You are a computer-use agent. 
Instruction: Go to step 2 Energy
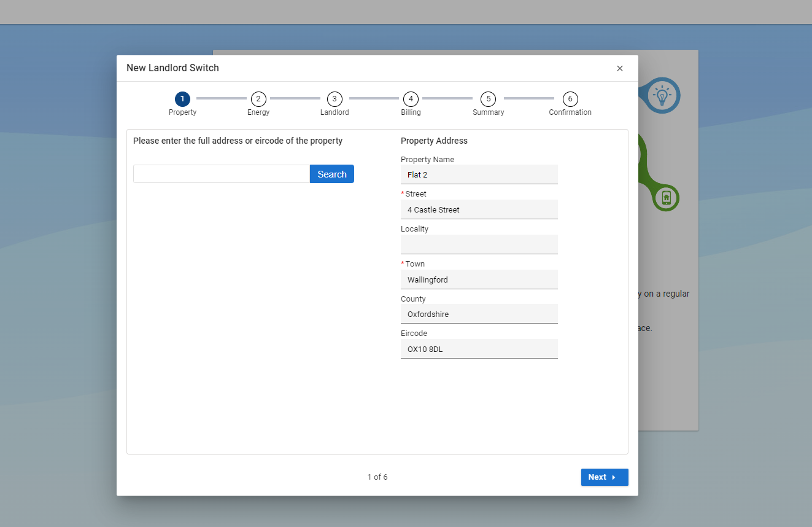pos(258,99)
